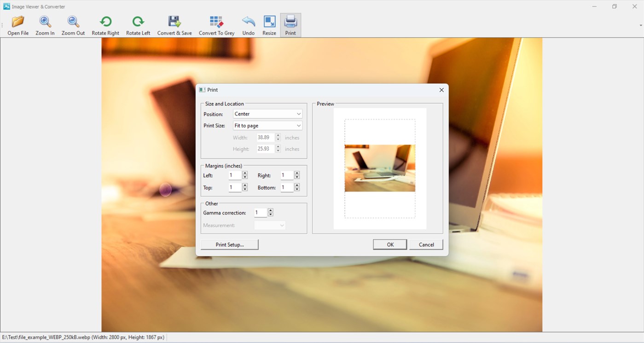Undo the last action

(248, 24)
